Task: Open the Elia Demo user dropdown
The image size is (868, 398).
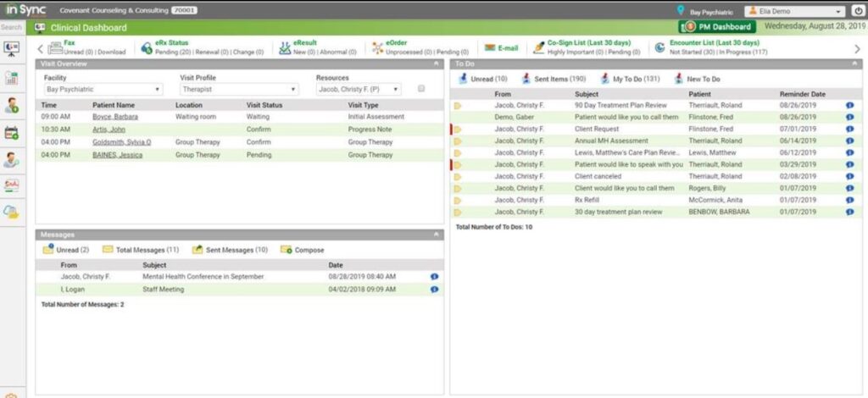Action: (x=795, y=11)
